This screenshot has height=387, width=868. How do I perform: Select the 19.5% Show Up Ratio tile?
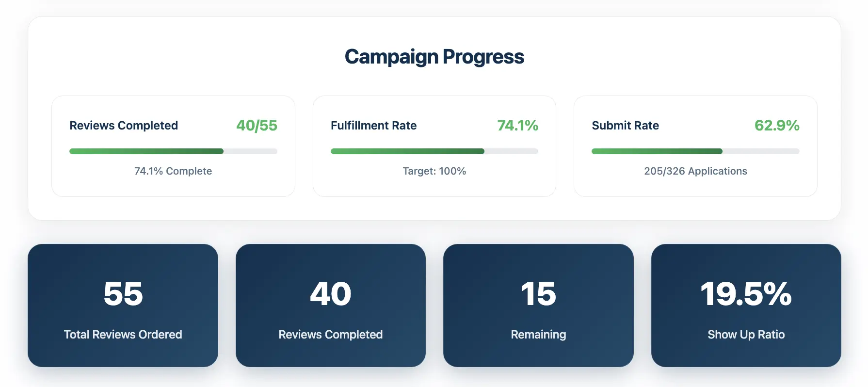746,305
